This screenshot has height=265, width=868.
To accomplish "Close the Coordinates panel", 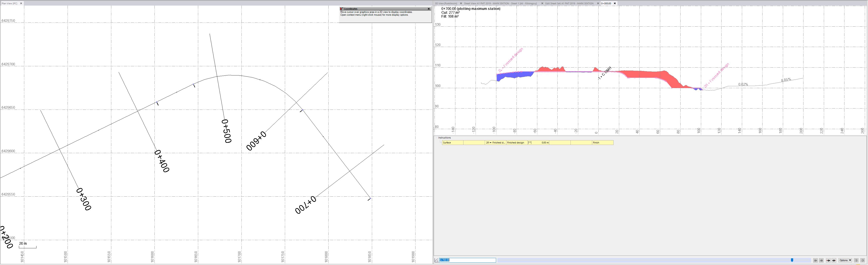I will pos(429,9).
